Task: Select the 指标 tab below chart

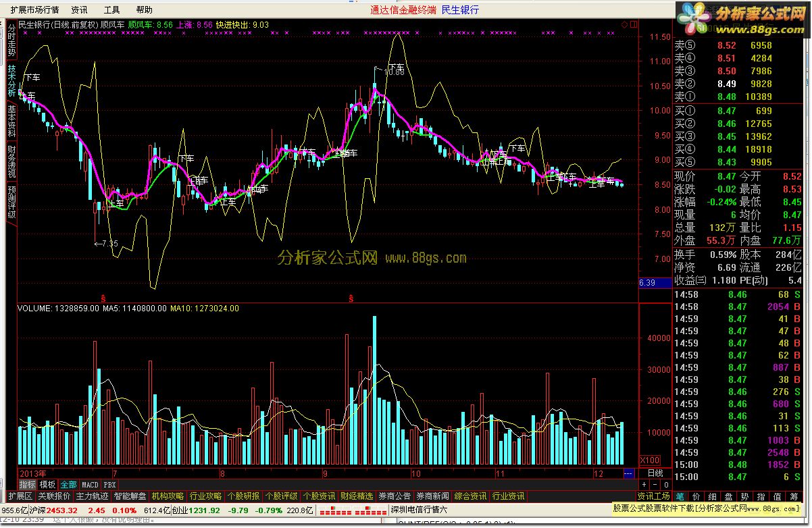Action: coord(28,484)
